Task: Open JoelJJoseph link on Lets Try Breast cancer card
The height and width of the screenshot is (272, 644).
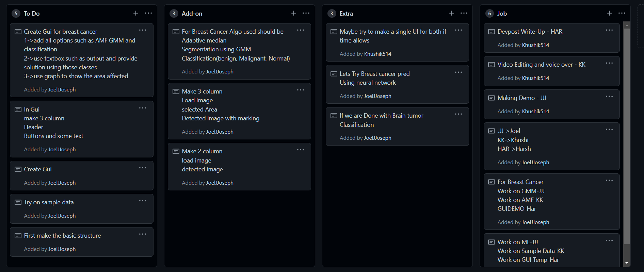Action: tap(377, 96)
